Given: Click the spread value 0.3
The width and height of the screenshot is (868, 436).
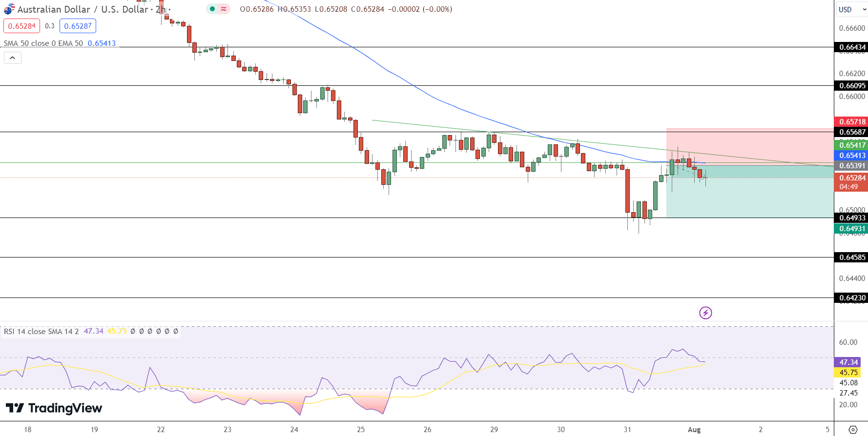Looking at the screenshot, I should point(50,26).
